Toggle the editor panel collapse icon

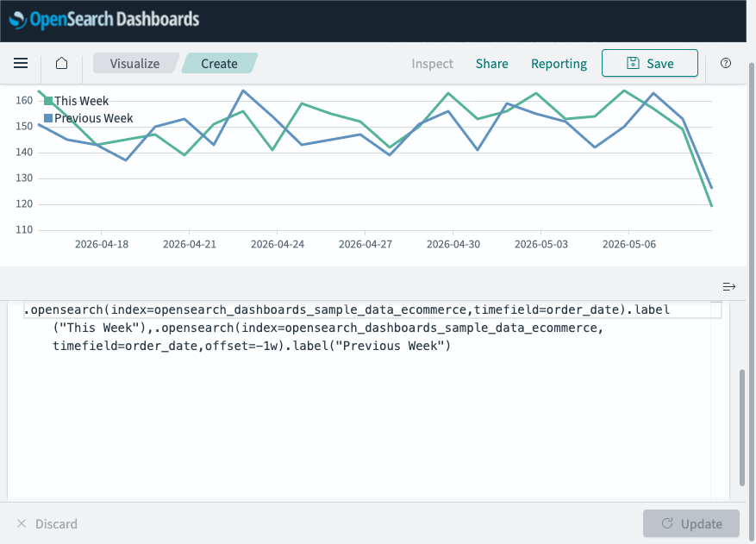click(729, 286)
